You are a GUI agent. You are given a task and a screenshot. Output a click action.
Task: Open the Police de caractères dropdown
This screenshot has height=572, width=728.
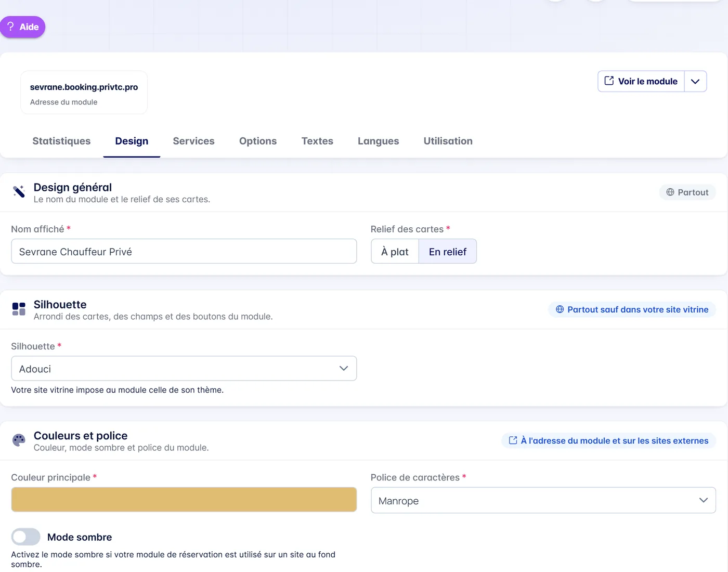click(543, 500)
